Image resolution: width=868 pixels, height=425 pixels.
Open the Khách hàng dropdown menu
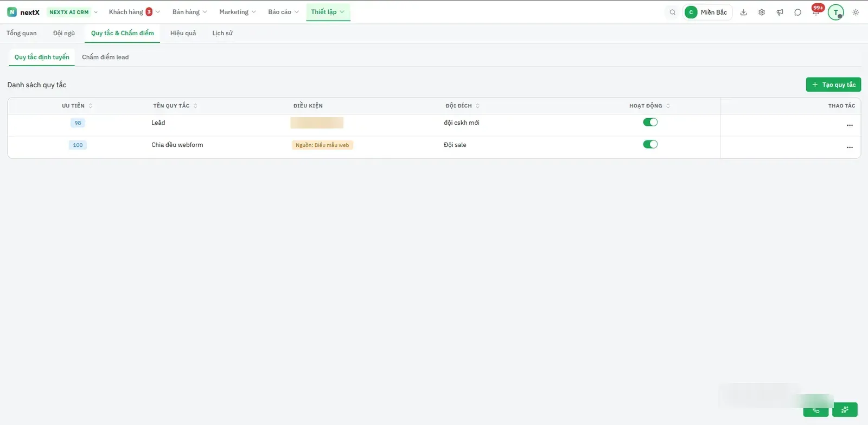[x=134, y=12]
